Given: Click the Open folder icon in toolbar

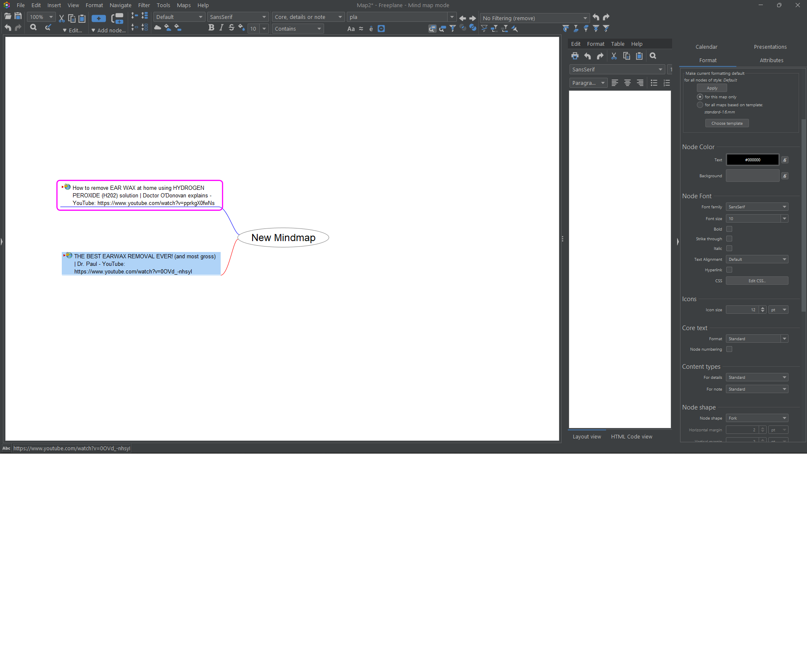Looking at the screenshot, I should [x=8, y=16].
